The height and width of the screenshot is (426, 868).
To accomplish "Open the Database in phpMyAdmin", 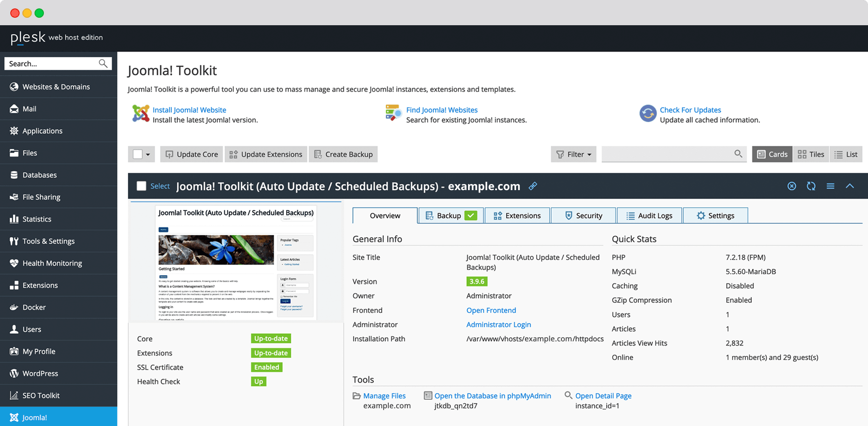I will [492, 396].
